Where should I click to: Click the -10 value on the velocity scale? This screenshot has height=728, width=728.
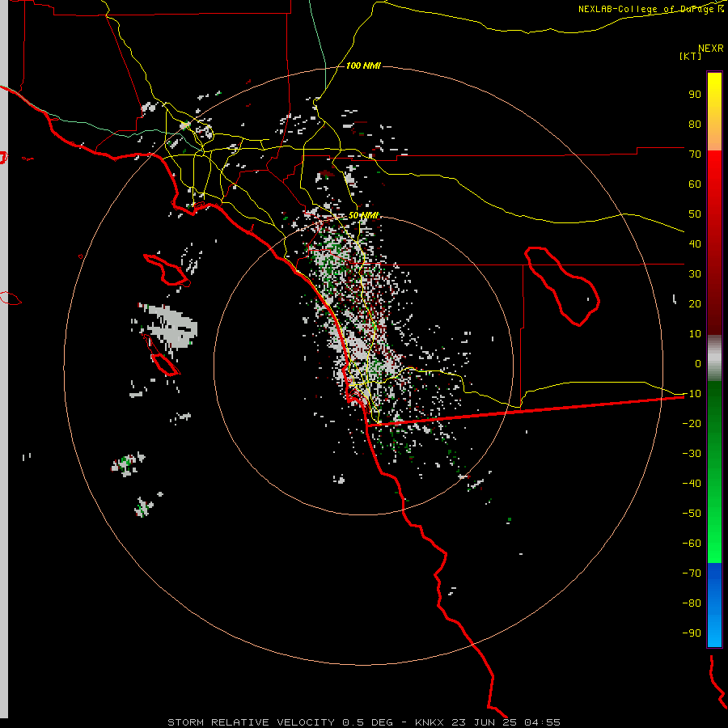click(692, 394)
